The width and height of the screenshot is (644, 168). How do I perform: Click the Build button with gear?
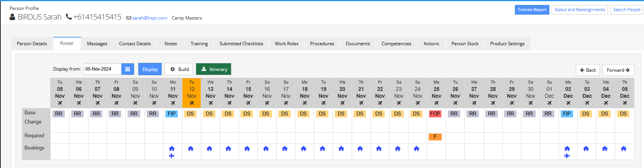(179, 69)
